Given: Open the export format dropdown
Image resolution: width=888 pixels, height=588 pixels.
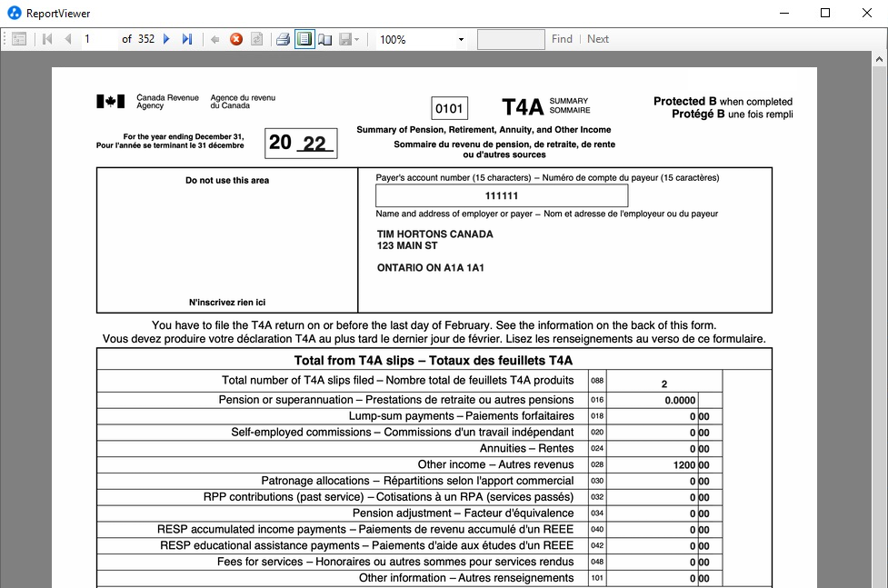Looking at the screenshot, I should (x=356, y=38).
